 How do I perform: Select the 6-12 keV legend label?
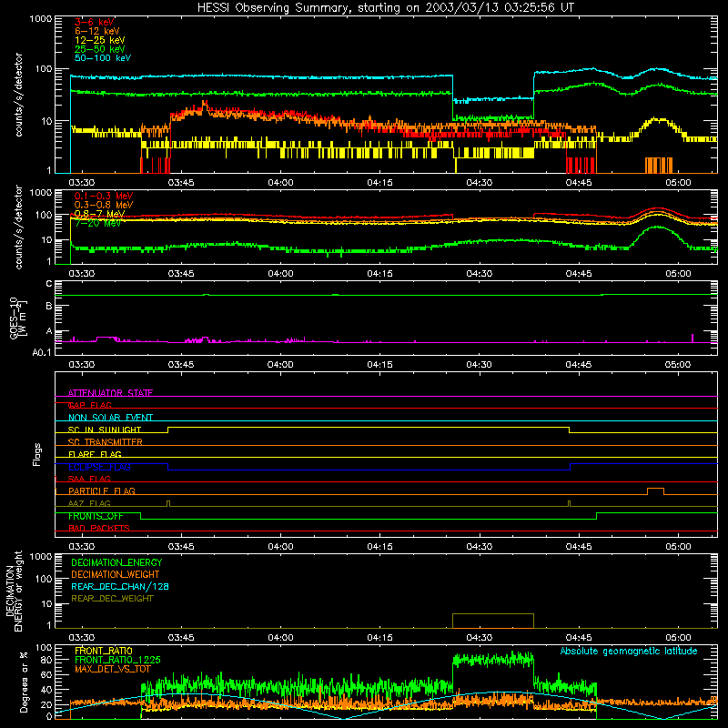coord(97,31)
